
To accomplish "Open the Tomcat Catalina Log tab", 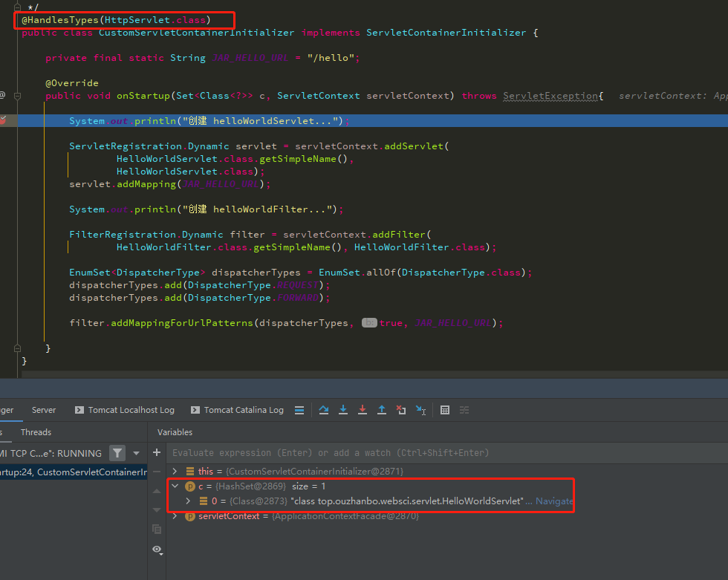I will (237, 410).
